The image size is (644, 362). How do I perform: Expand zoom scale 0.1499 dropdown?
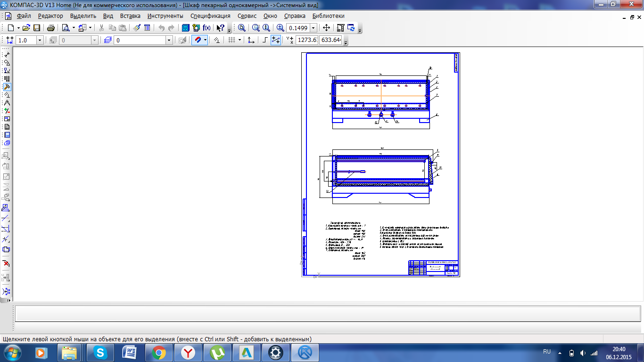tap(314, 28)
